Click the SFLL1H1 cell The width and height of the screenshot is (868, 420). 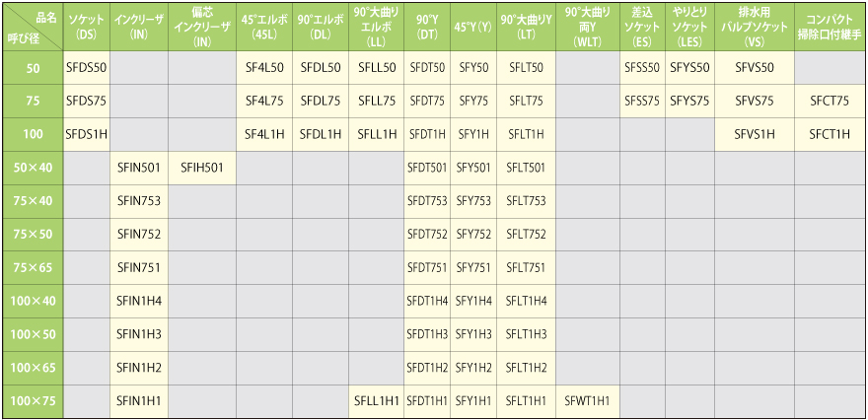(x=376, y=400)
